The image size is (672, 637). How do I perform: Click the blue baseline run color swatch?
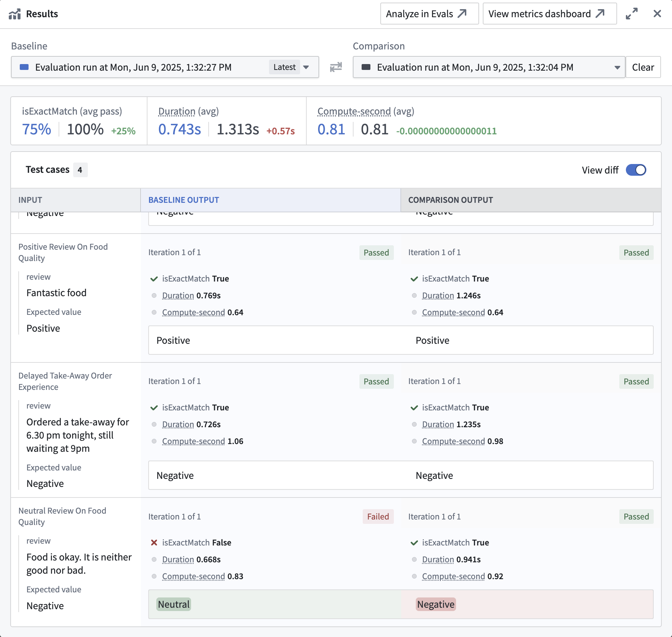point(24,67)
